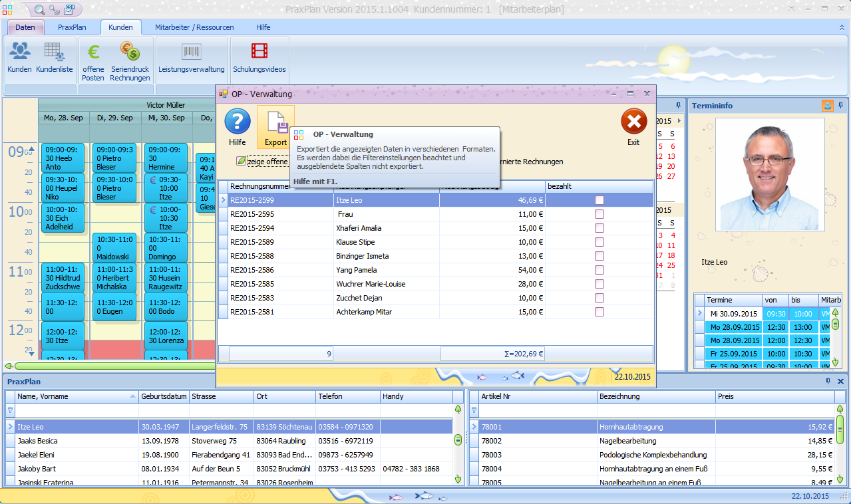Collapse the ribbon with the chevron

click(x=842, y=27)
